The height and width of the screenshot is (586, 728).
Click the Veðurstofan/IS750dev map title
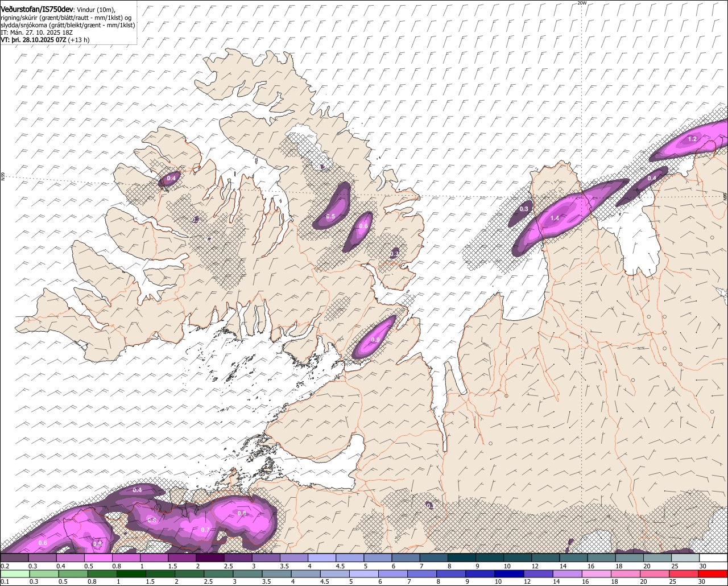(x=37, y=10)
